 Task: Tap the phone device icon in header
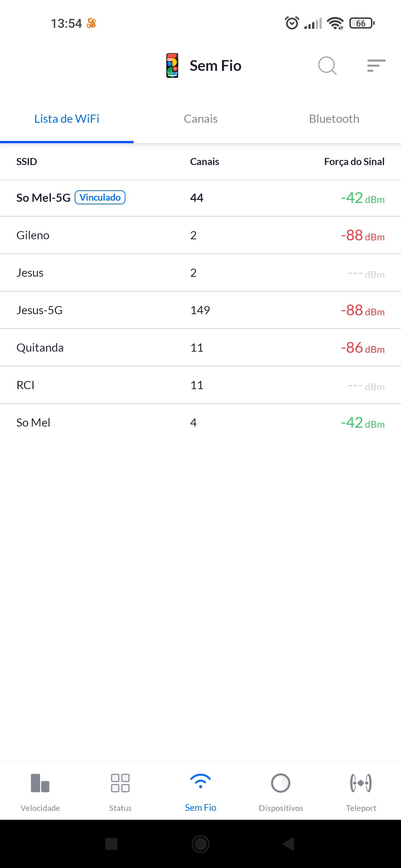172,66
